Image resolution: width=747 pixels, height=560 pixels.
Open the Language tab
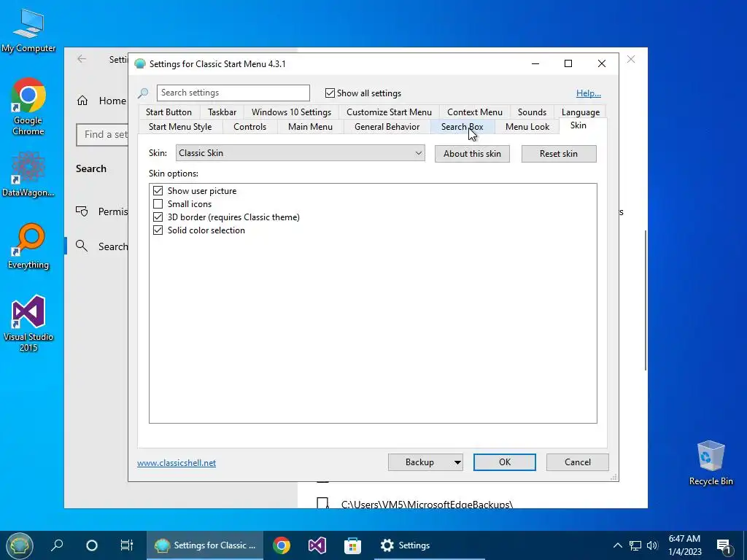pyautogui.click(x=580, y=112)
